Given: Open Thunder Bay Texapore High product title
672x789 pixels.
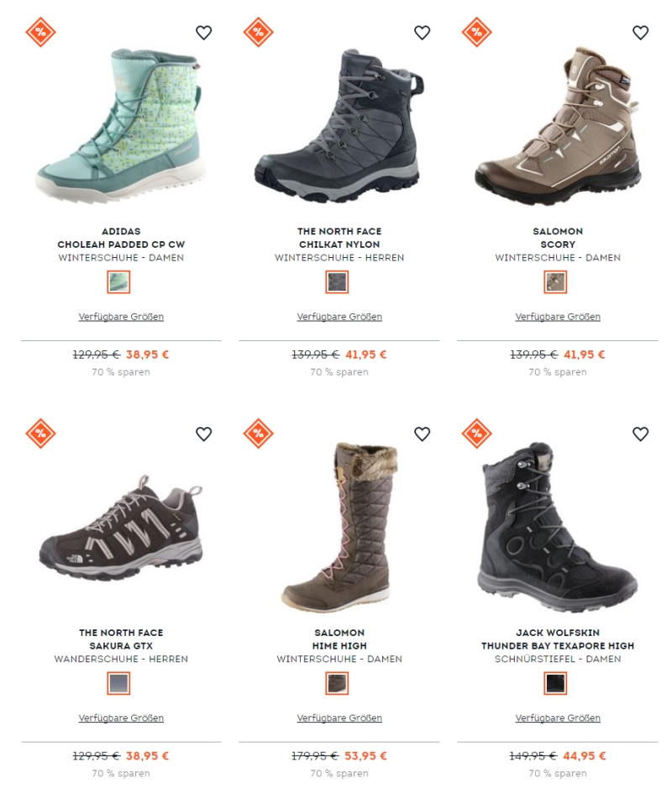Looking at the screenshot, I should 558,645.
